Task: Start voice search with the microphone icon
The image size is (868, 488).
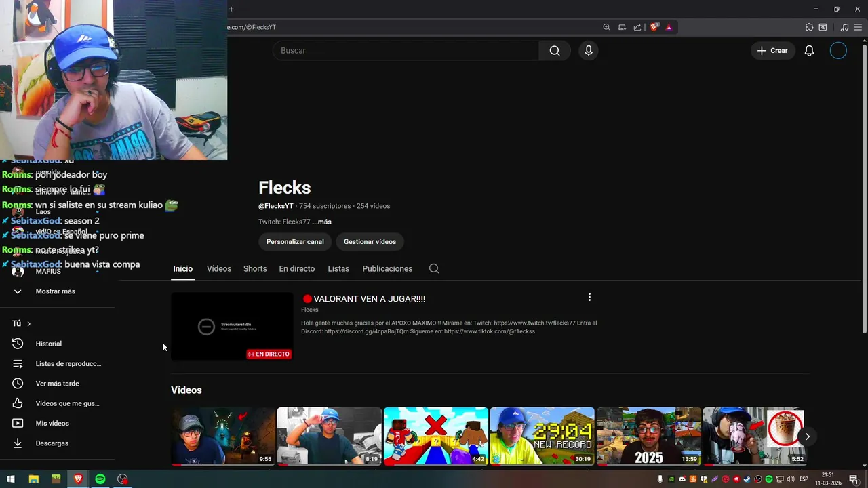Action: pos(589,51)
